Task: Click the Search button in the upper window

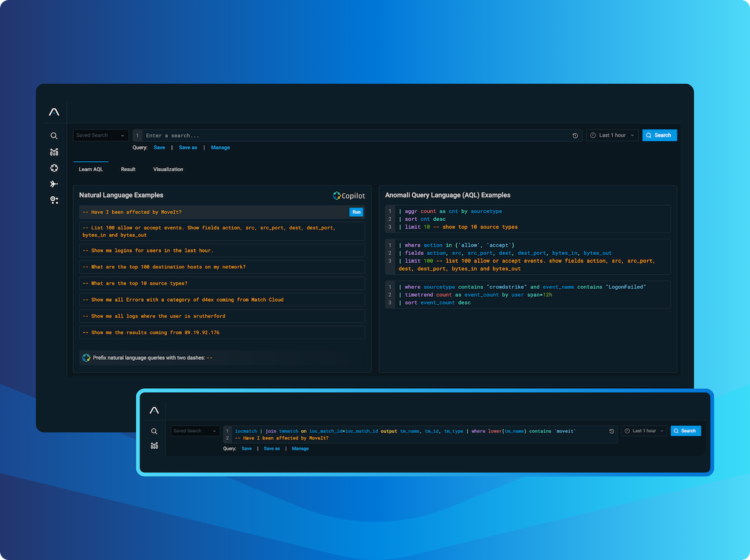Action: [x=659, y=135]
